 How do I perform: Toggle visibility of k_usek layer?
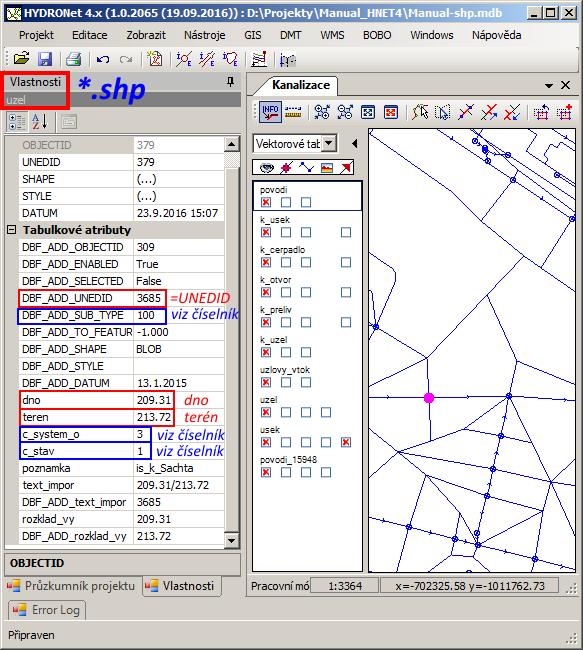click(266, 232)
